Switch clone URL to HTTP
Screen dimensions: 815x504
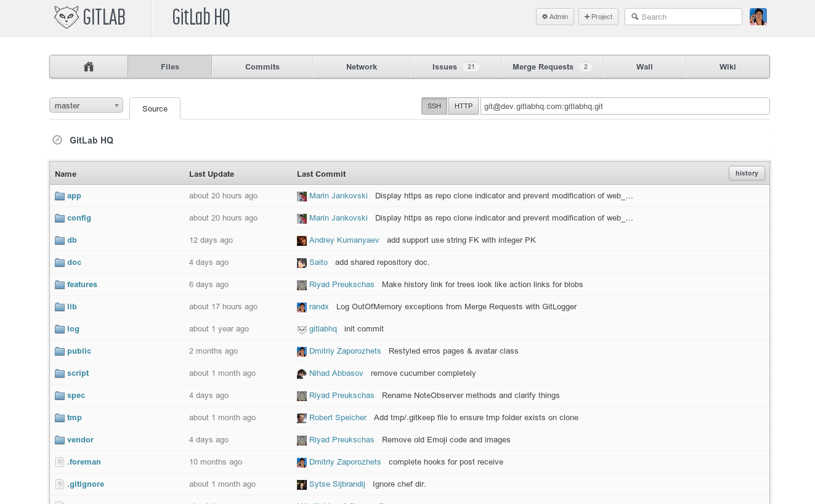pos(463,106)
